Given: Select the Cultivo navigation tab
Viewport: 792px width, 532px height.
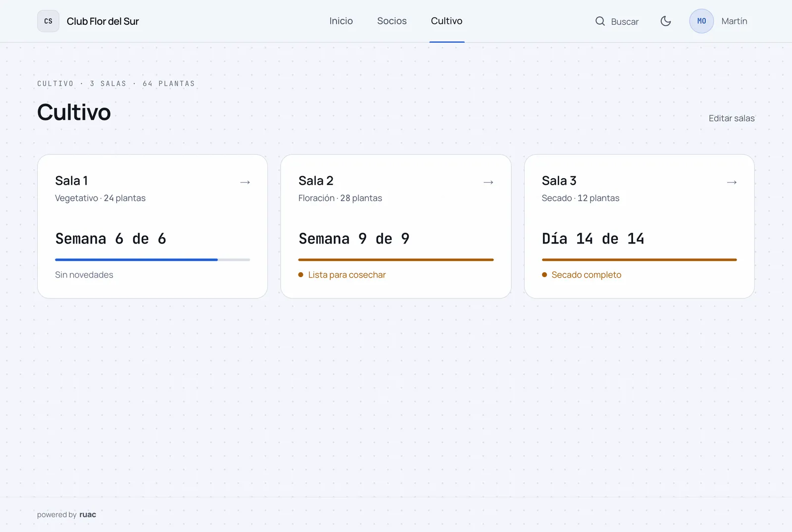Looking at the screenshot, I should (x=446, y=21).
